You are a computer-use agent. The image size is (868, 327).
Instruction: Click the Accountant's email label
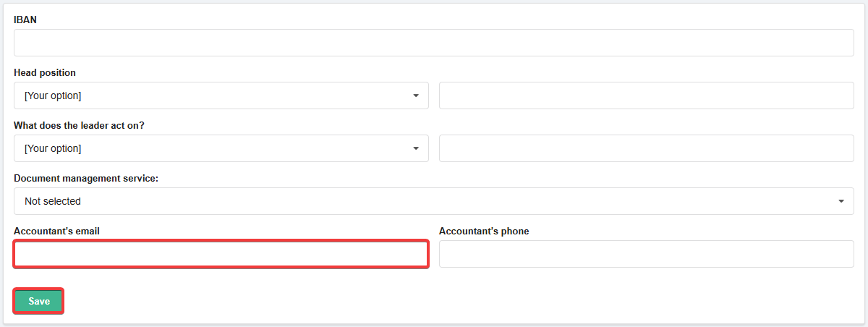(x=56, y=232)
